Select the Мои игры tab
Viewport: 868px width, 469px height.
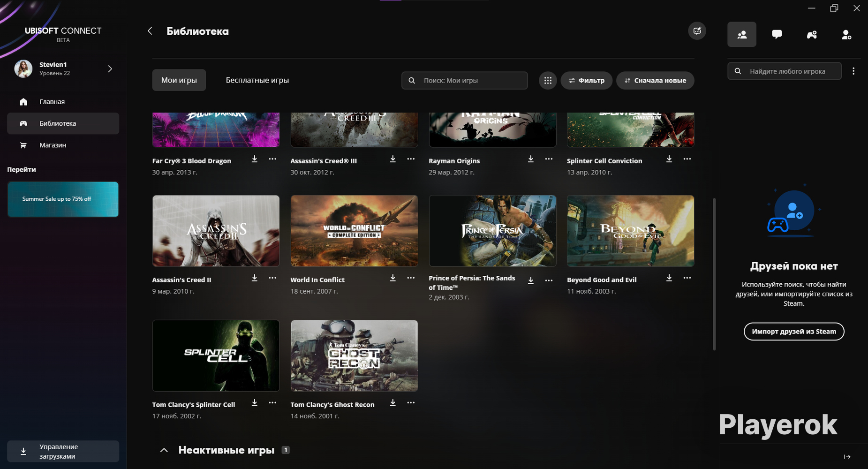(179, 80)
